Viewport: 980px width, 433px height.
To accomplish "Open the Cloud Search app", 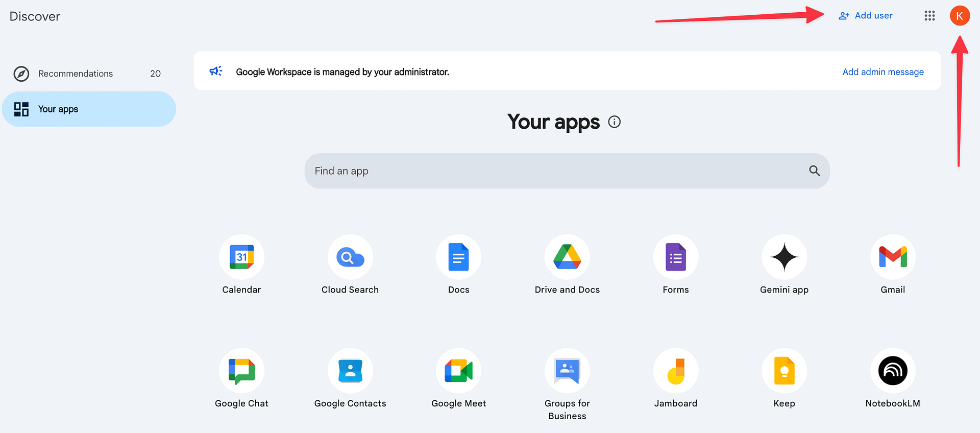I will [x=350, y=257].
